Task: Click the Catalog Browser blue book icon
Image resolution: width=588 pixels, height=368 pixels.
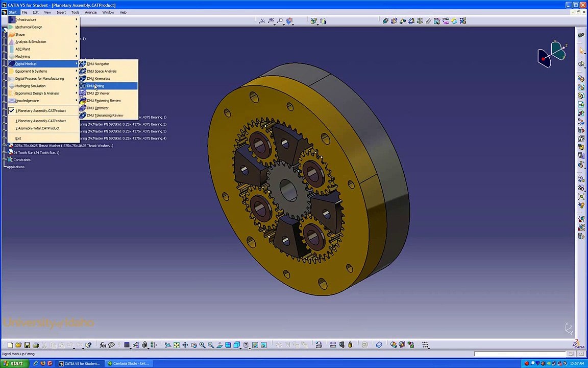Action: click(x=379, y=345)
